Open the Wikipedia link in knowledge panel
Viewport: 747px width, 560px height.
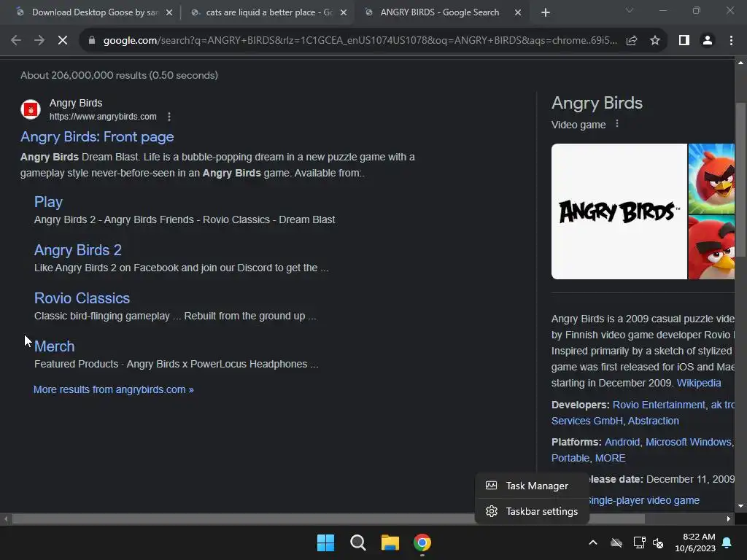coord(699,383)
